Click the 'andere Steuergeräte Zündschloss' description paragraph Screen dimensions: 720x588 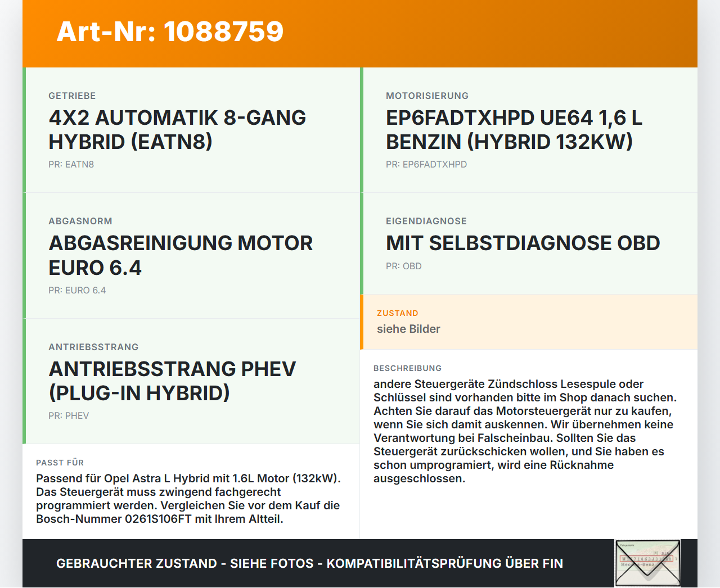525,431
